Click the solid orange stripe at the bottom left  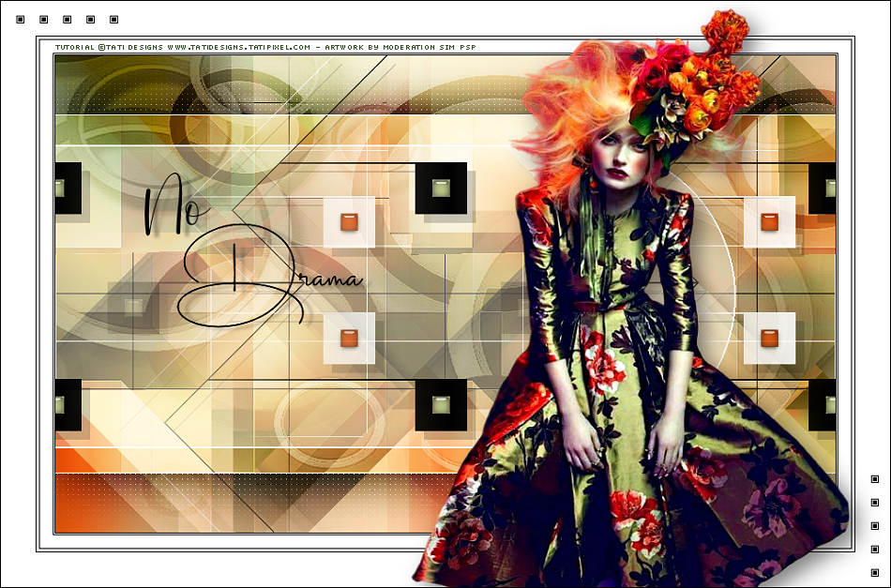234,460
